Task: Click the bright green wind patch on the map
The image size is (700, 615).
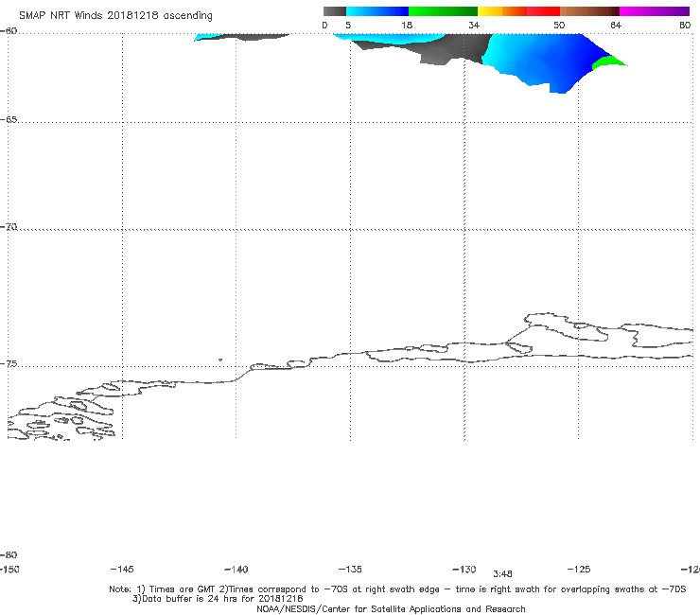Action: click(x=608, y=62)
